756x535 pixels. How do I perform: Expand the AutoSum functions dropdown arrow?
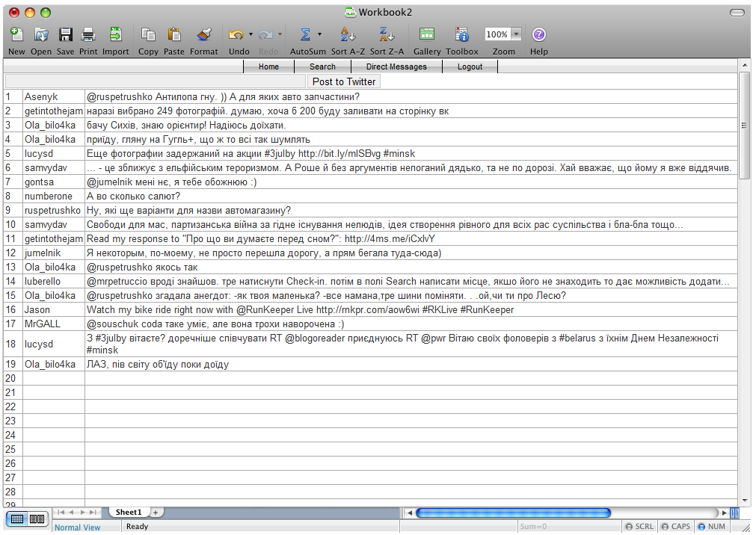point(319,34)
